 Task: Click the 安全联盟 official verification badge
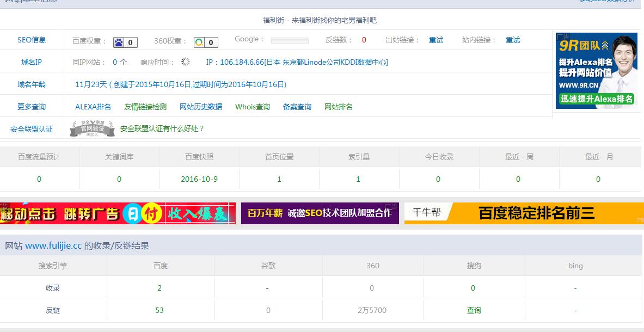tap(92, 128)
